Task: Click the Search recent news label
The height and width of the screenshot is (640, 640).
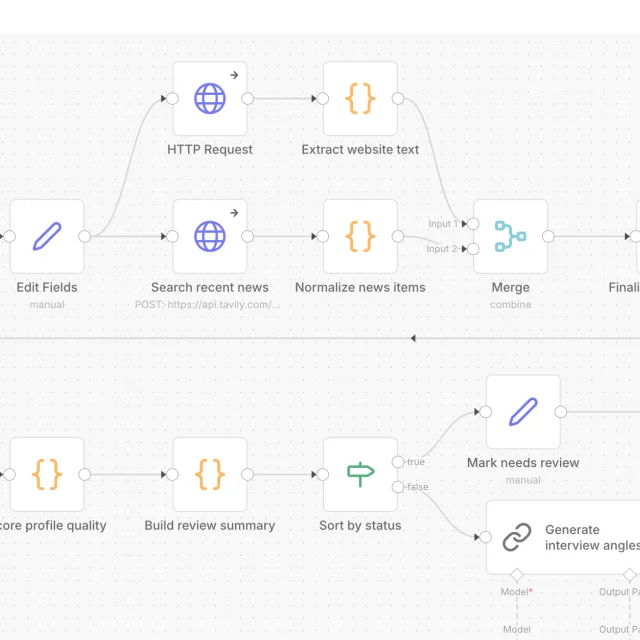Action: [x=209, y=287]
